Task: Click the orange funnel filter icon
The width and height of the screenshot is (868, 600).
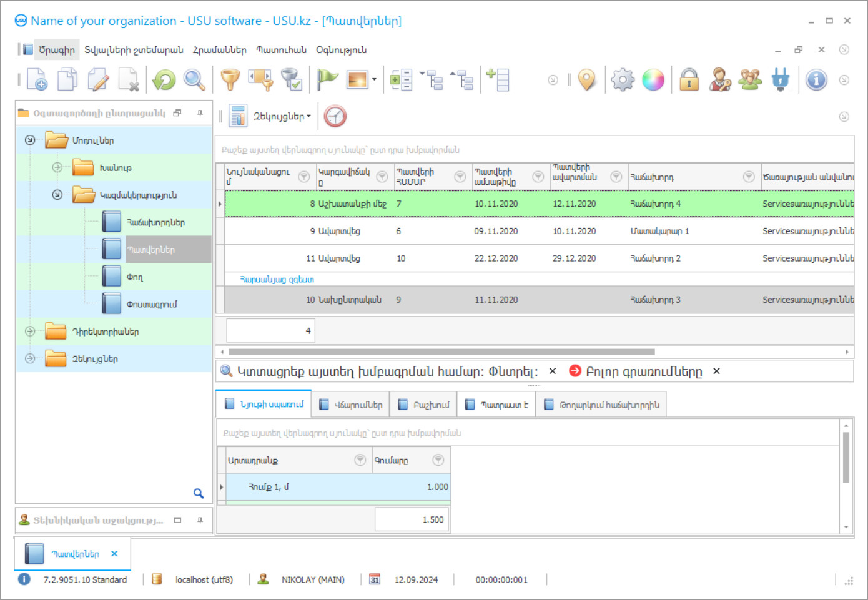Action: click(230, 80)
